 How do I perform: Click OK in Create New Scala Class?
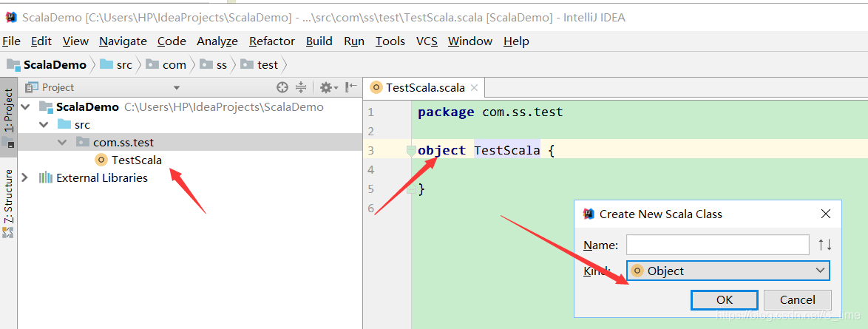(x=724, y=300)
